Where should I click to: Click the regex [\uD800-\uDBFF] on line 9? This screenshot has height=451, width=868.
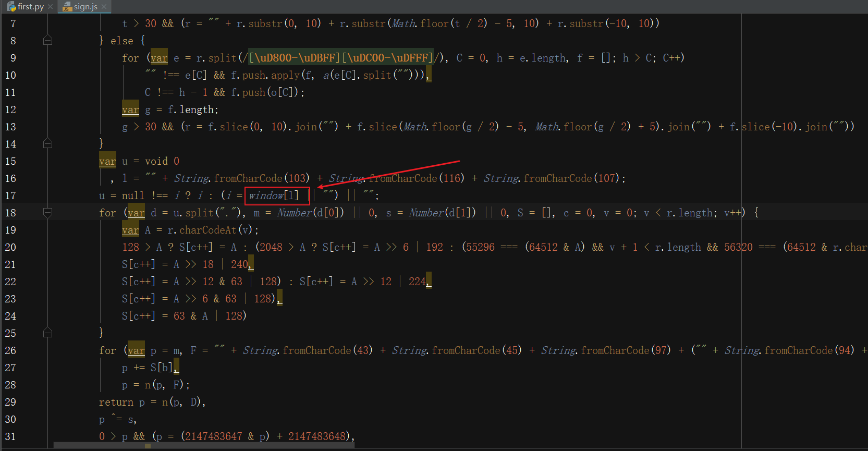coord(294,58)
